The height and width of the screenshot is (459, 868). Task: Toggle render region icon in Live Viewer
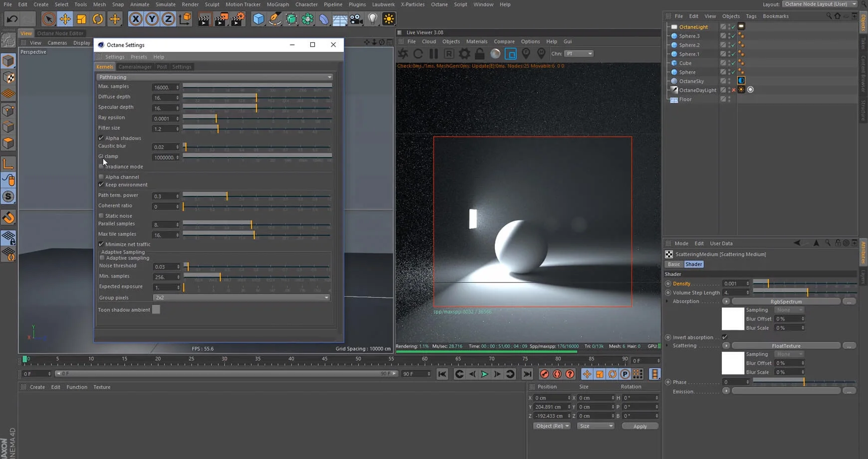pos(511,53)
